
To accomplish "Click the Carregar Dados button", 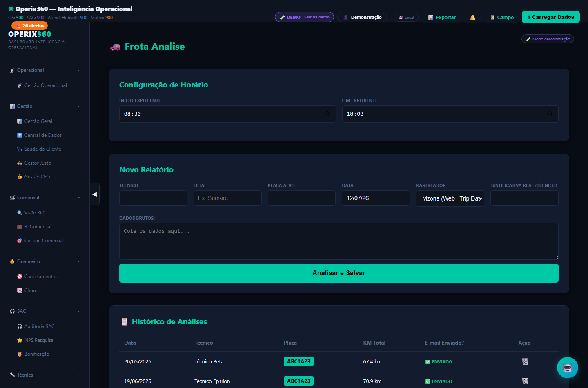I will [550, 17].
